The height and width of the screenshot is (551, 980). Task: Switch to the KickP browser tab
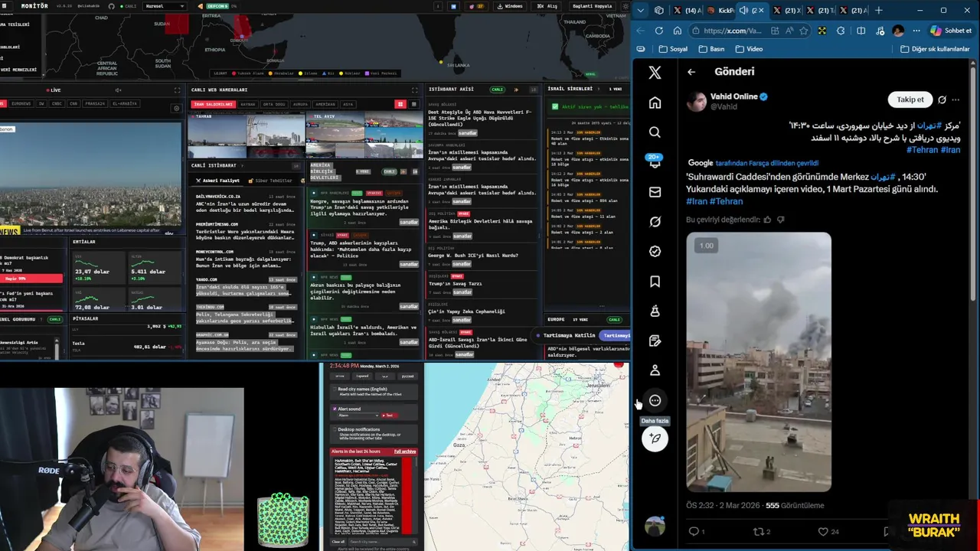coord(721,10)
